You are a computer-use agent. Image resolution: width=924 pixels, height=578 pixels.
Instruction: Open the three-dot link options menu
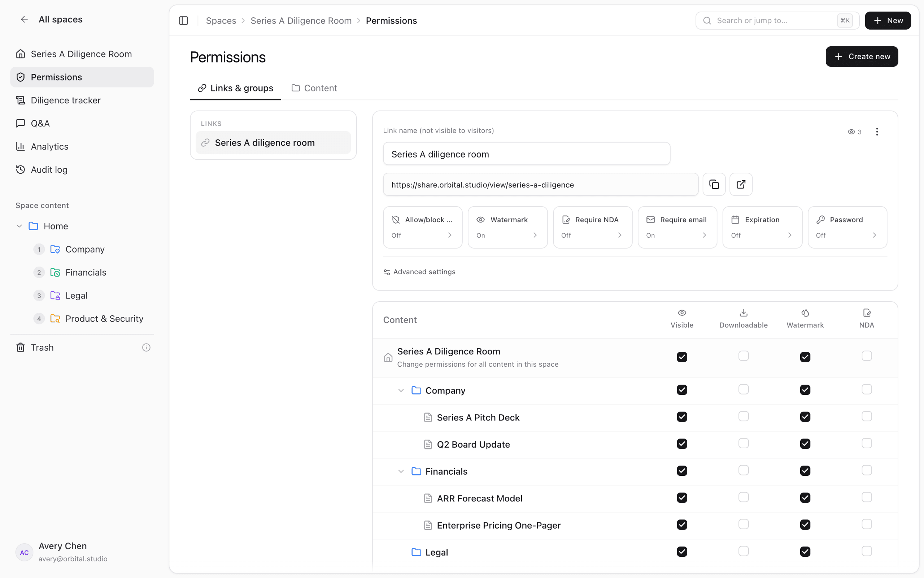877,132
